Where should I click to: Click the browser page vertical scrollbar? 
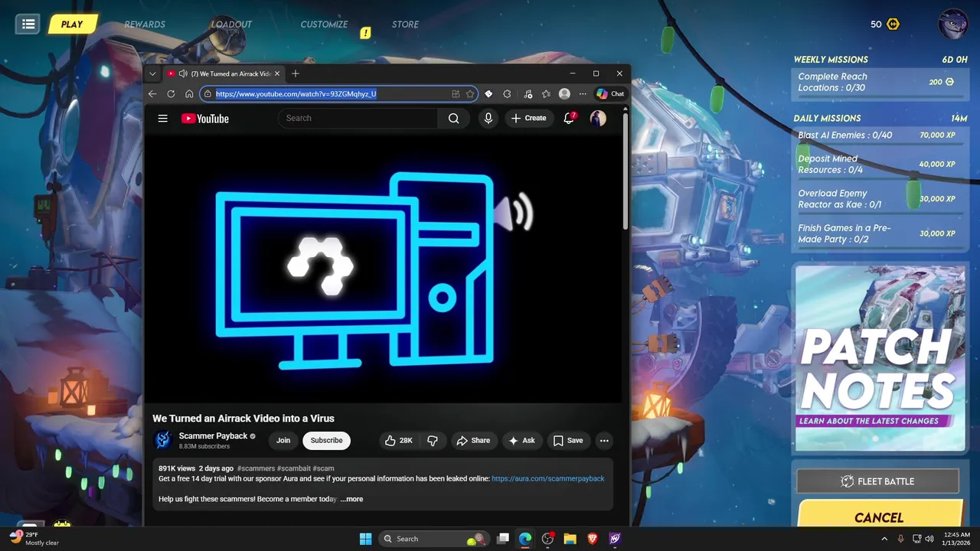pos(625,170)
